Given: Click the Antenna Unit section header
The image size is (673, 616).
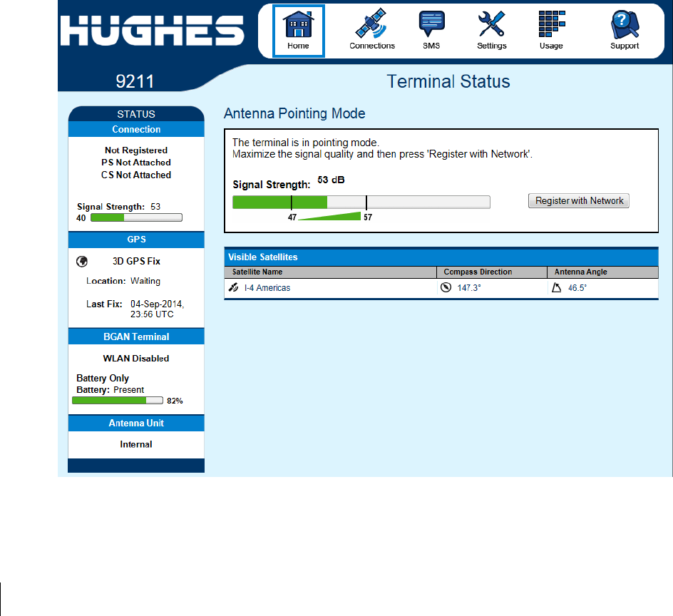Looking at the screenshot, I should coord(136,423).
